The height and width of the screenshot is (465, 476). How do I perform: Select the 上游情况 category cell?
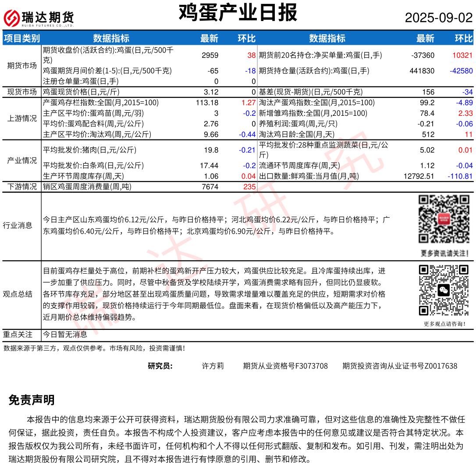[x=22, y=118]
